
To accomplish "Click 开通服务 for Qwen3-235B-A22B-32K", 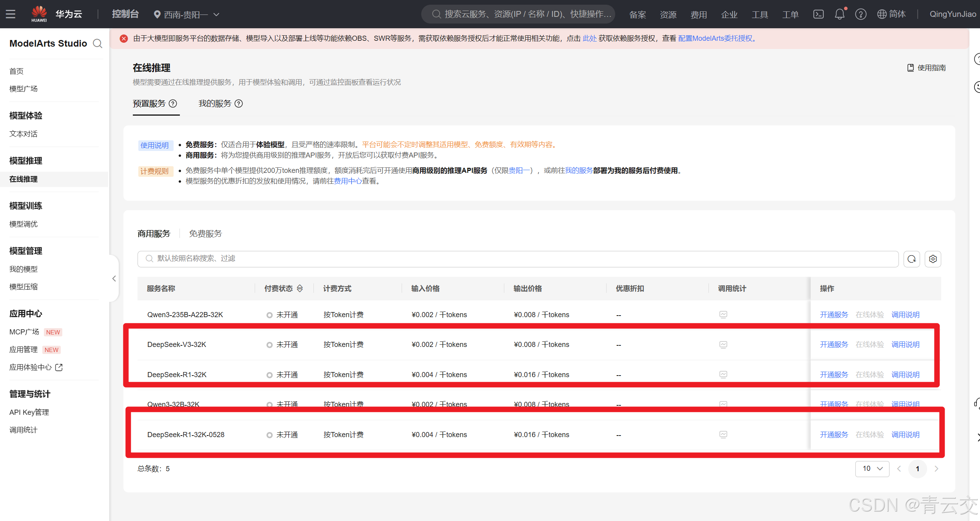I will tap(834, 315).
